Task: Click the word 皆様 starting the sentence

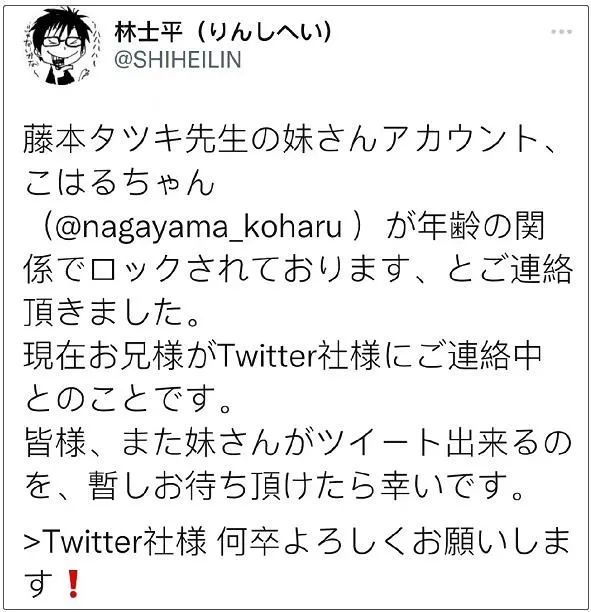Action: pyautogui.click(x=55, y=443)
